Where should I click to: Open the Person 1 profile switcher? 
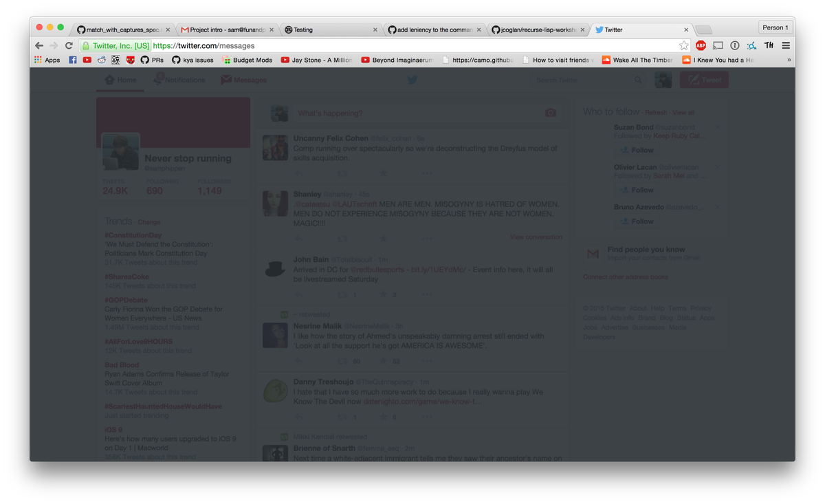point(775,28)
